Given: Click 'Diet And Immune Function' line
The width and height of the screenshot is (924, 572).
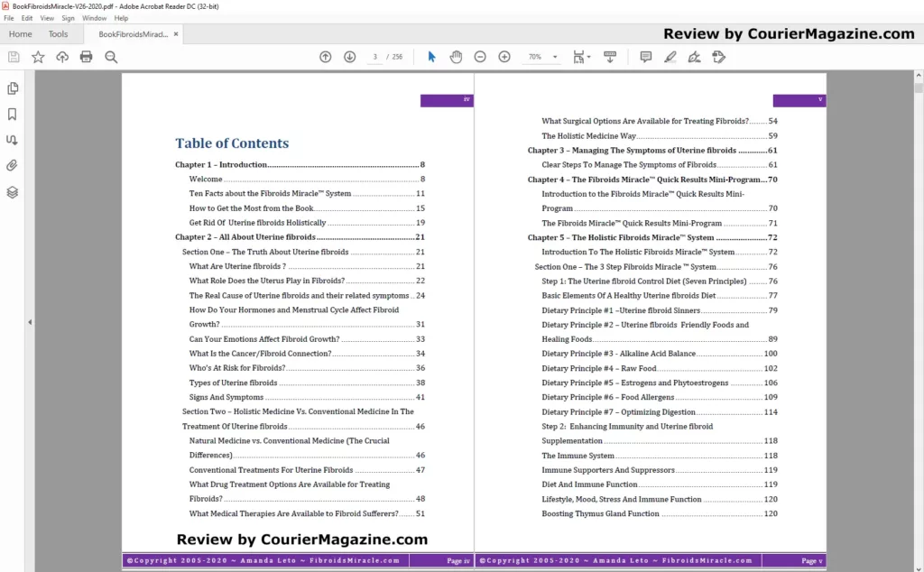Looking at the screenshot, I should click(660, 484).
